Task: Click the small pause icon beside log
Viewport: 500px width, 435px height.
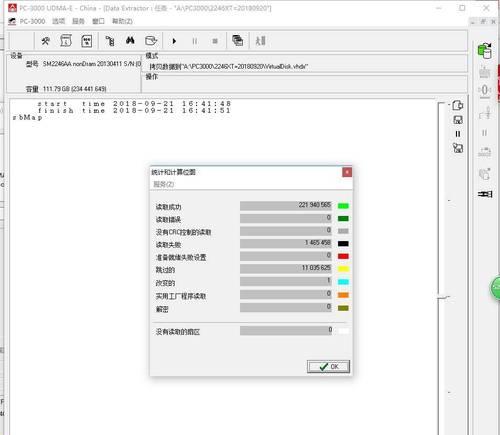Action: 458,134
